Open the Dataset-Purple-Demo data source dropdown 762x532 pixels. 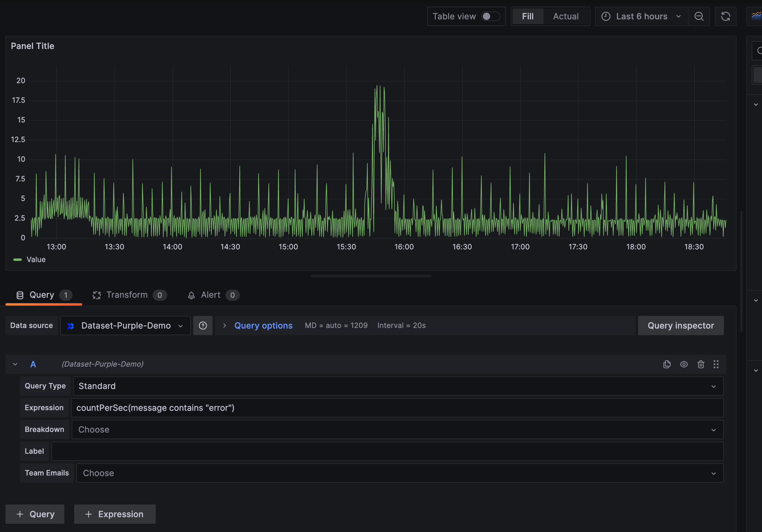point(125,326)
